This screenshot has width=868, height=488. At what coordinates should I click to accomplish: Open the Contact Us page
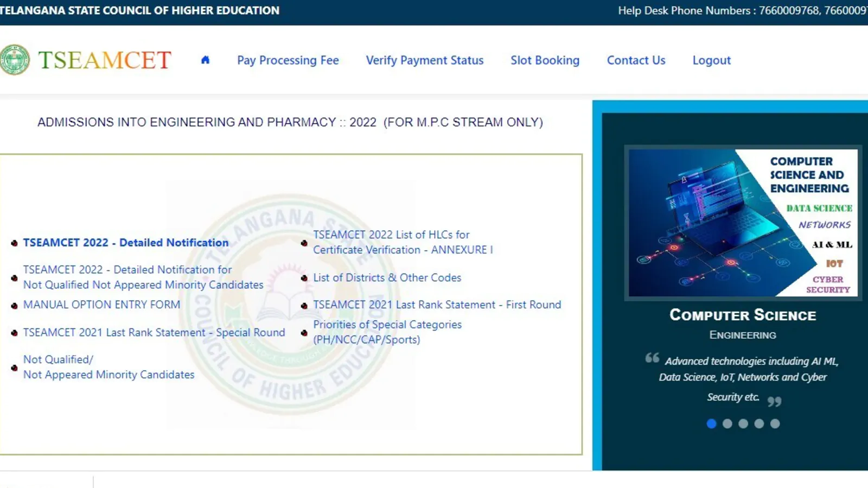636,60
